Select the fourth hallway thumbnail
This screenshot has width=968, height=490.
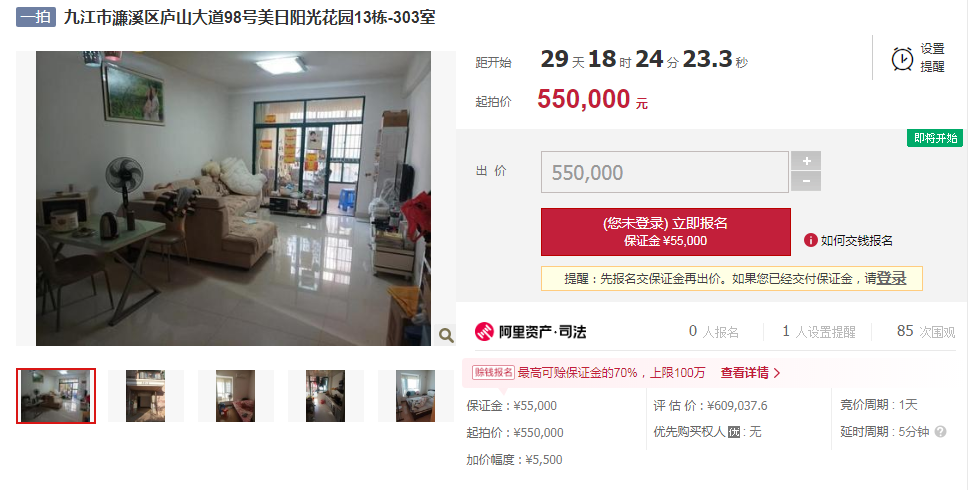pyautogui.click(x=325, y=396)
